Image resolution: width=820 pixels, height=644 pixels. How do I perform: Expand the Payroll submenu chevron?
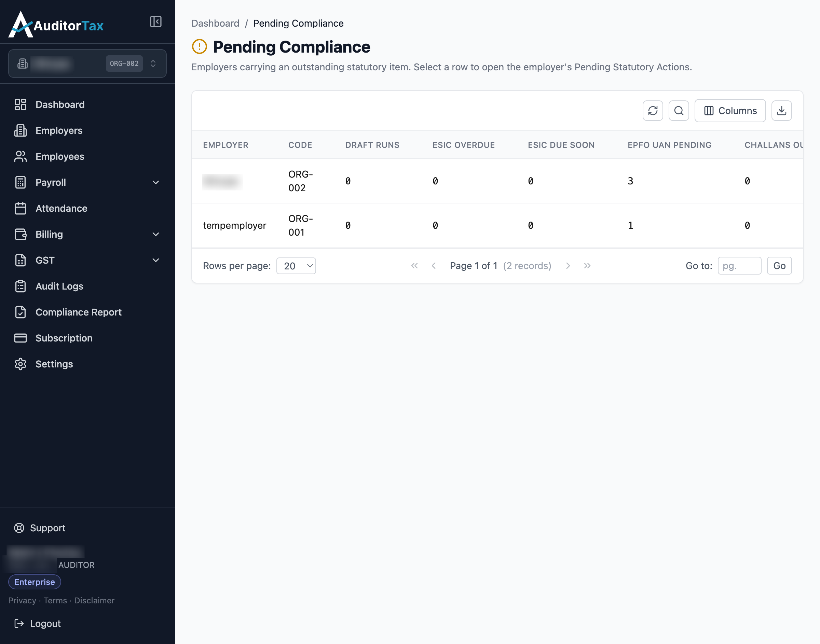(155, 182)
